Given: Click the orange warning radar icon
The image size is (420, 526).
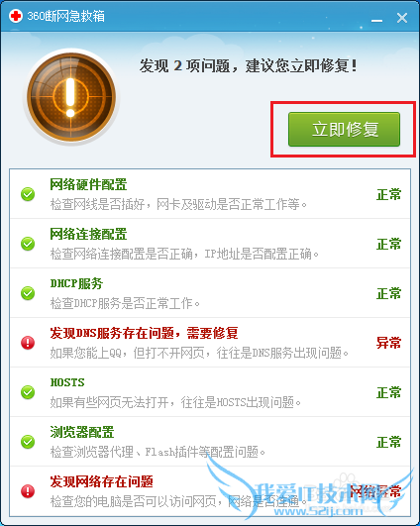Looking at the screenshot, I should pos(71,97).
